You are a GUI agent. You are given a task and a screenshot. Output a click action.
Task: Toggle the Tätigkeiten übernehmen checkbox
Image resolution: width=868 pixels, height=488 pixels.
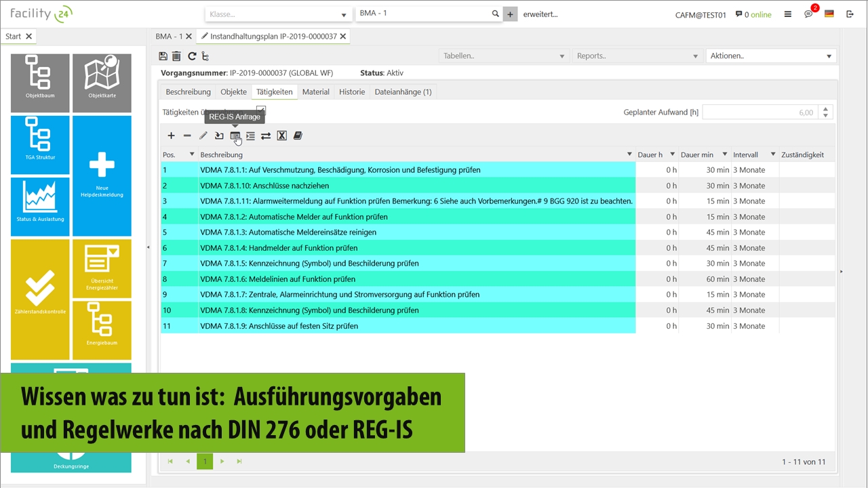click(261, 111)
